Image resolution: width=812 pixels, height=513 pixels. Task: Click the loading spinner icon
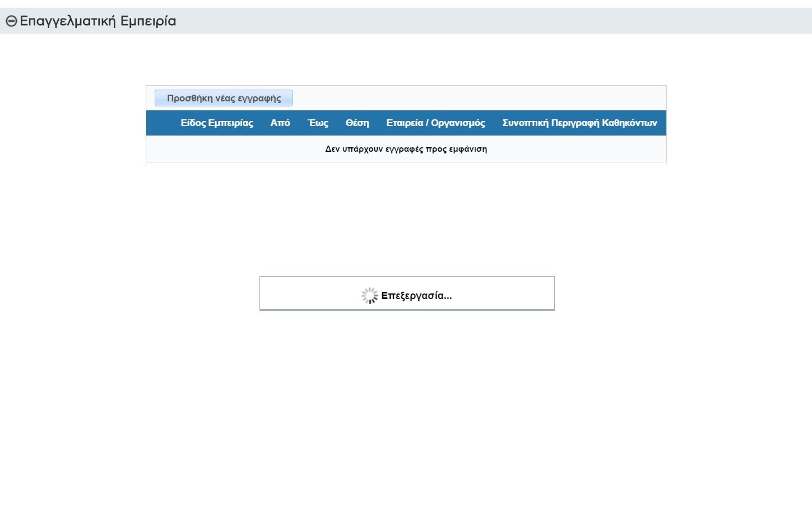[369, 296]
